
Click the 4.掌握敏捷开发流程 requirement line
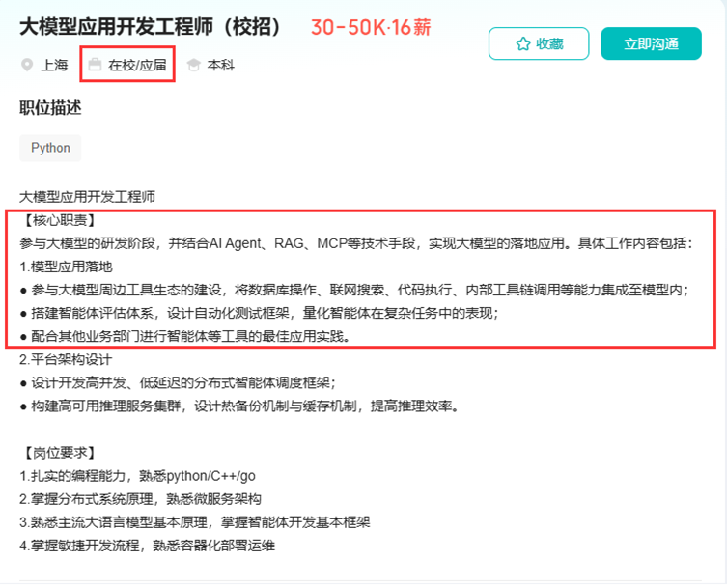147,546
